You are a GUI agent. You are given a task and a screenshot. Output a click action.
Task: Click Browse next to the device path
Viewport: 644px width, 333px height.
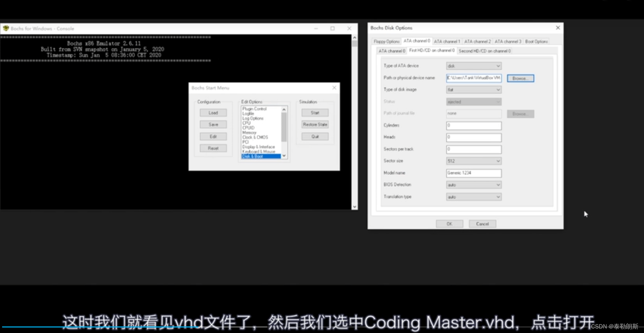(x=520, y=78)
